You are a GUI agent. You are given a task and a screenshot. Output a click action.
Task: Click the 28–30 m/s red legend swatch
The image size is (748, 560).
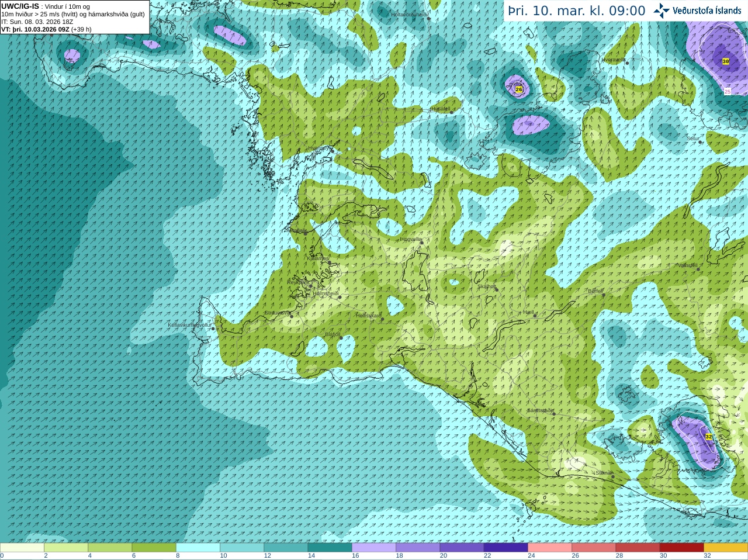[x=638, y=548]
